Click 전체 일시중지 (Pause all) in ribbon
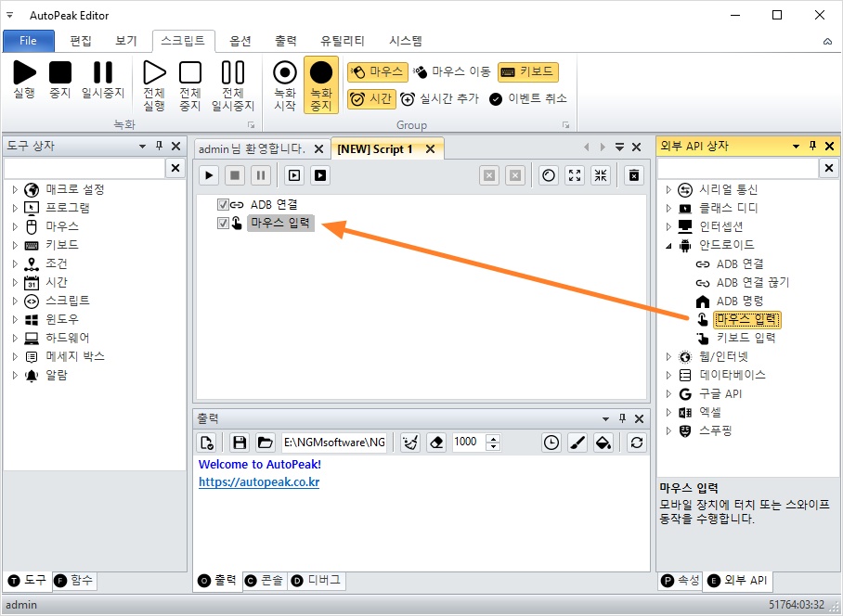The height and width of the screenshot is (616, 843). coord(233,86)
